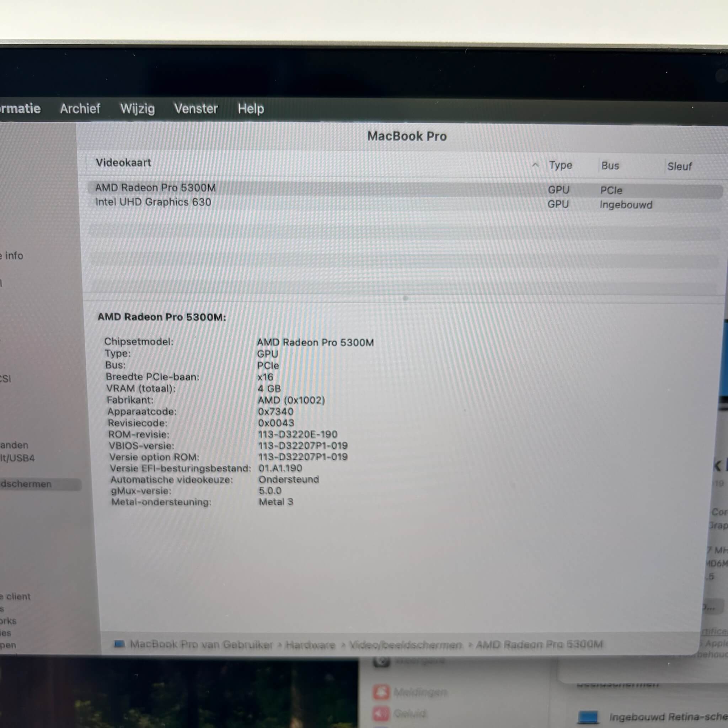
Task: Click the Automatische videokeuze value Ondersteund
Action: pos(289,479)
